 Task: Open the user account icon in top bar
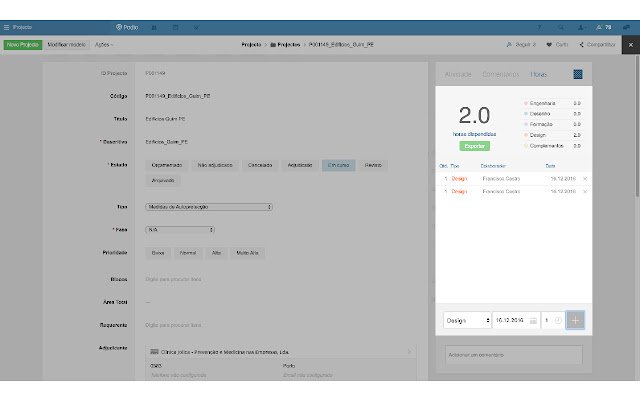click(581, 27)
